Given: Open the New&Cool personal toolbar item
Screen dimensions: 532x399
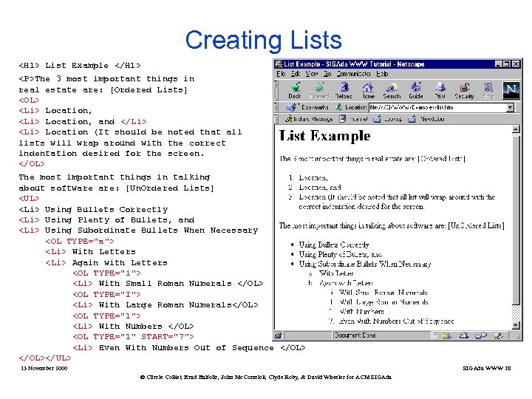Looking at the screenshot, I should [426, 119].
